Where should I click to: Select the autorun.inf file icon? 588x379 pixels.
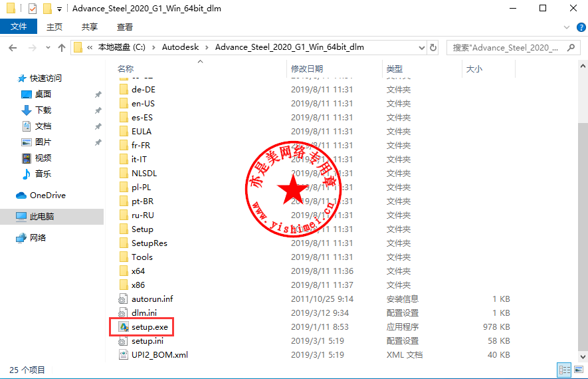point(123,299)
